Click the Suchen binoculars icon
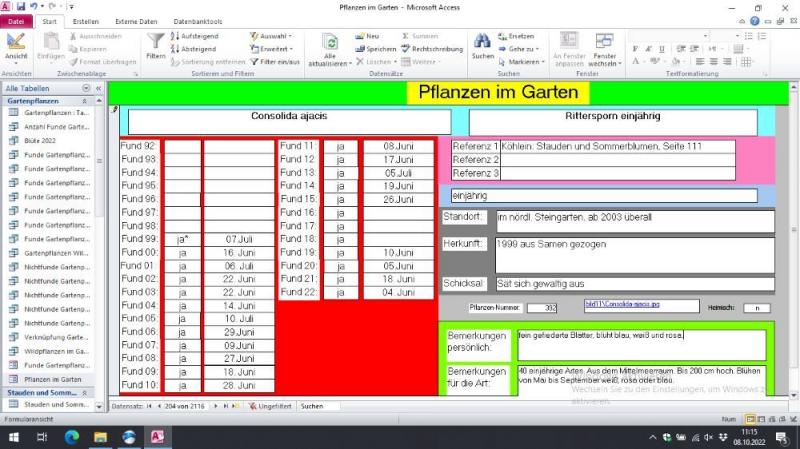Viewport: 800px width, 449px height. click(482, 43)
